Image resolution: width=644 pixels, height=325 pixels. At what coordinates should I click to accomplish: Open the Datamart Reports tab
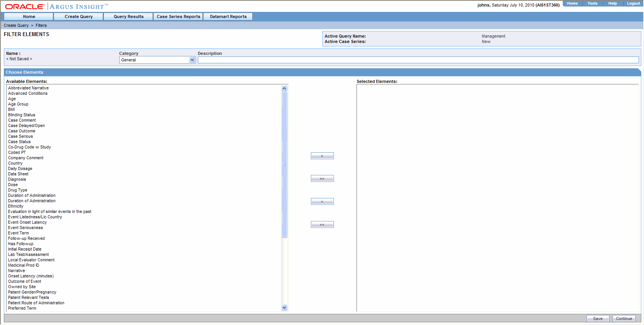(228, 16)
